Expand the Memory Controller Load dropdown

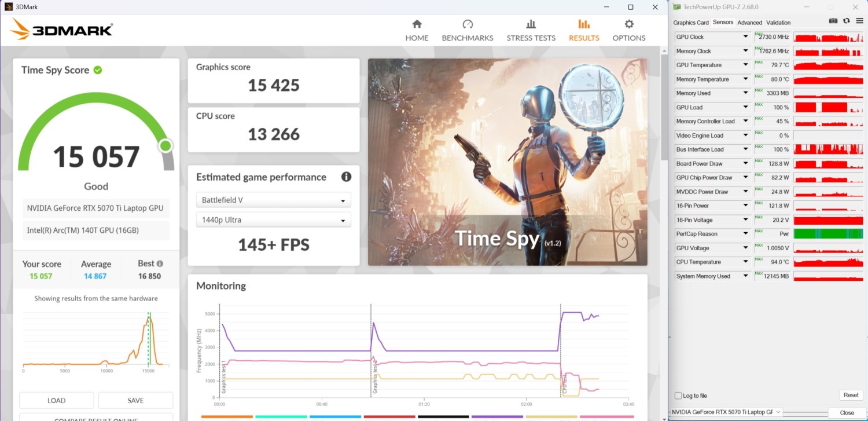pos(746,122)
